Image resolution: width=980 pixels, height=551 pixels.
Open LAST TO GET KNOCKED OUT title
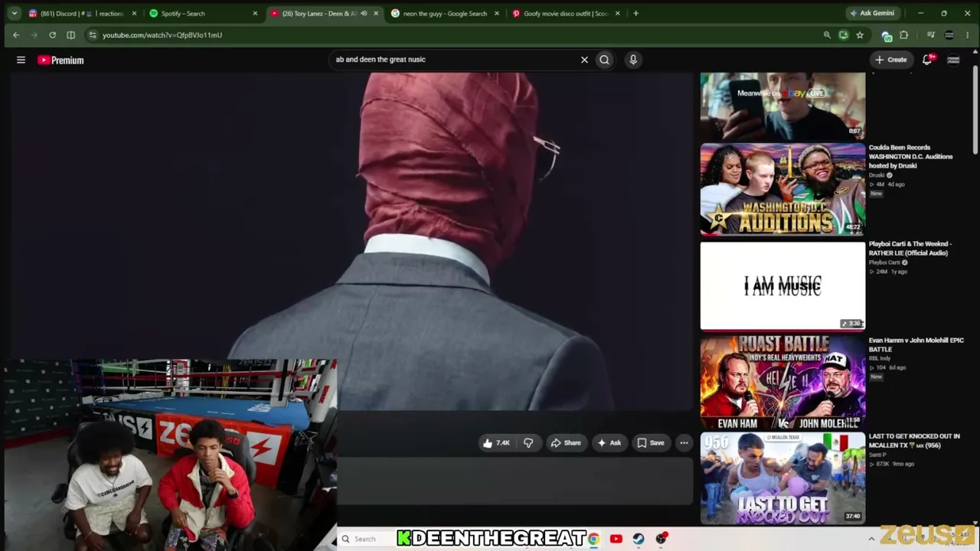pyautogui.click(x=914, y=441)
